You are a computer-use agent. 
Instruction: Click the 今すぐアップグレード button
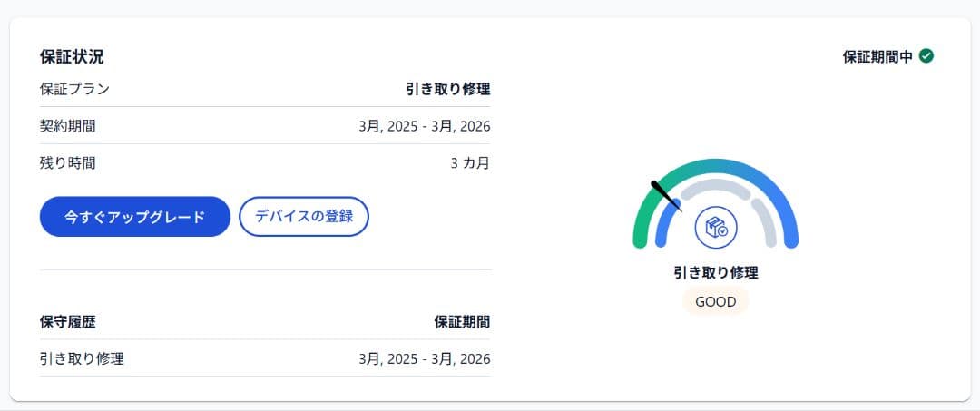tap(135, 217)
